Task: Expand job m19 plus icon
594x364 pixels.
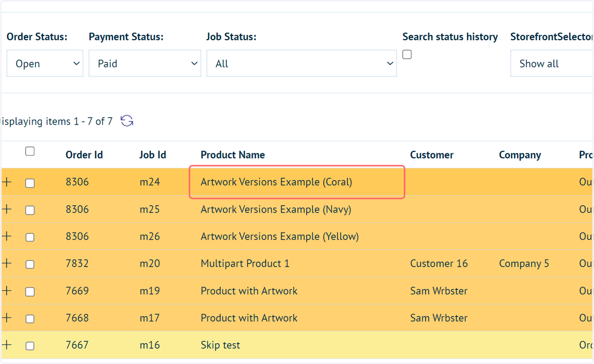Action: tap(6, 291)
